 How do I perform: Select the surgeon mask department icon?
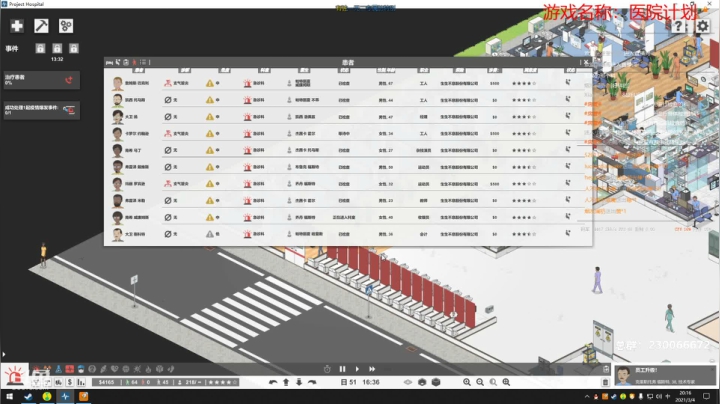(x=81, y=369)
